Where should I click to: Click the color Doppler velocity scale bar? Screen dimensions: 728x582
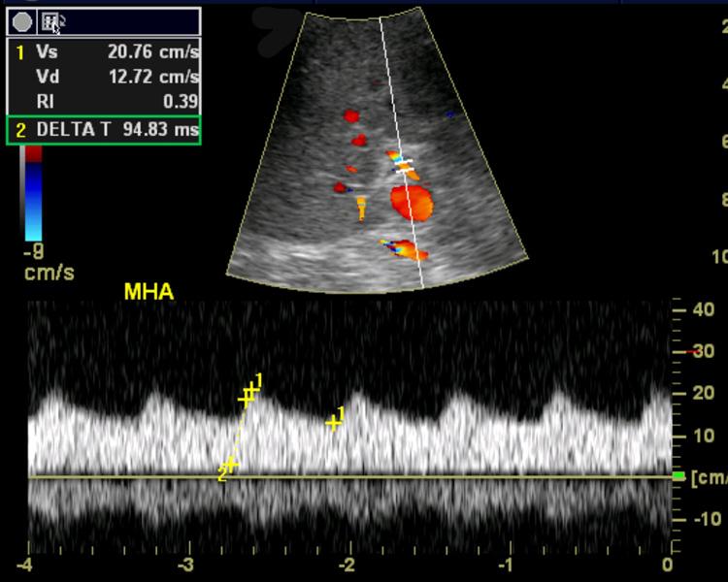click(33, 194)
